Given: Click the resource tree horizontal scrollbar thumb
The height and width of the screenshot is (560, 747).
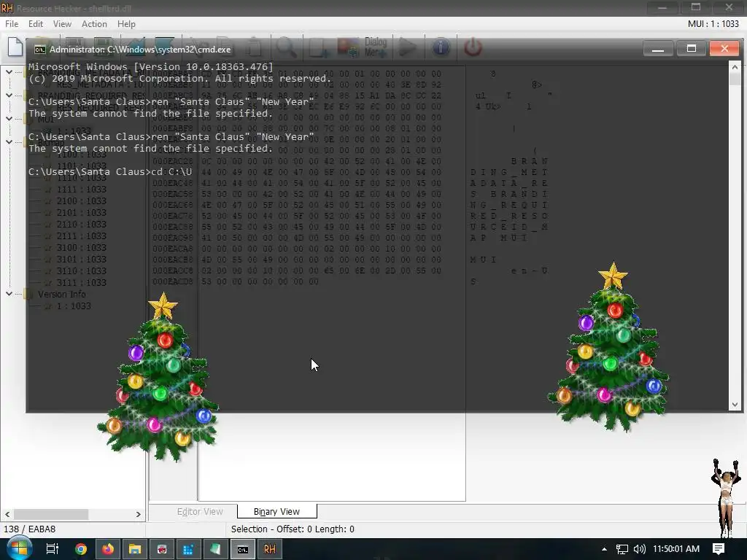Looking at the screenshot, I should [51, 514].
